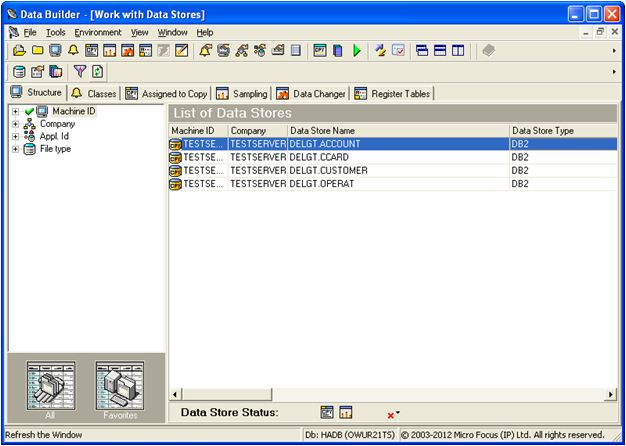This screenshot has width=626, height=446.
Task: Click the bell with arrow toolbar icon
Action: click(x=205, y=51)
